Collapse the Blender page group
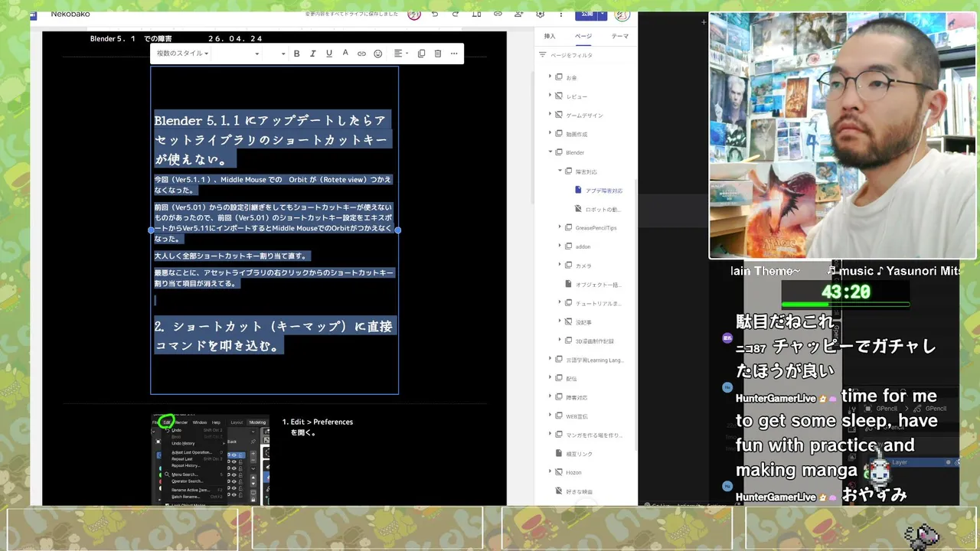 click(550, 152)
